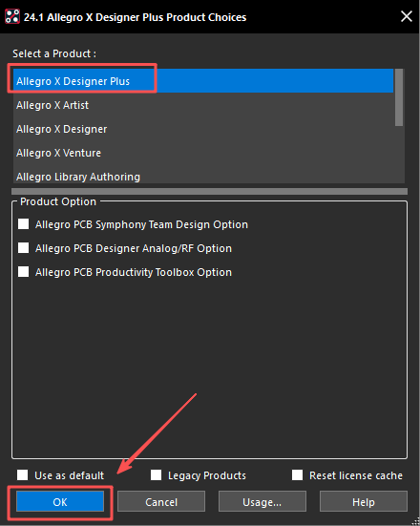Click the product list vertical scrollbar thumb

click(399, 97)
